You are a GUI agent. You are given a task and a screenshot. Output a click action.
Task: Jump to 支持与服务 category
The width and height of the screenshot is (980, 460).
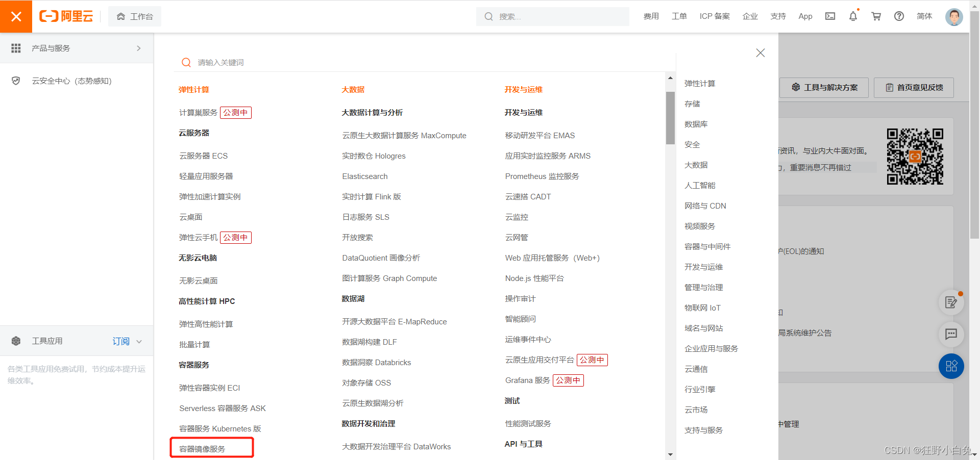(x=704, y=430)
